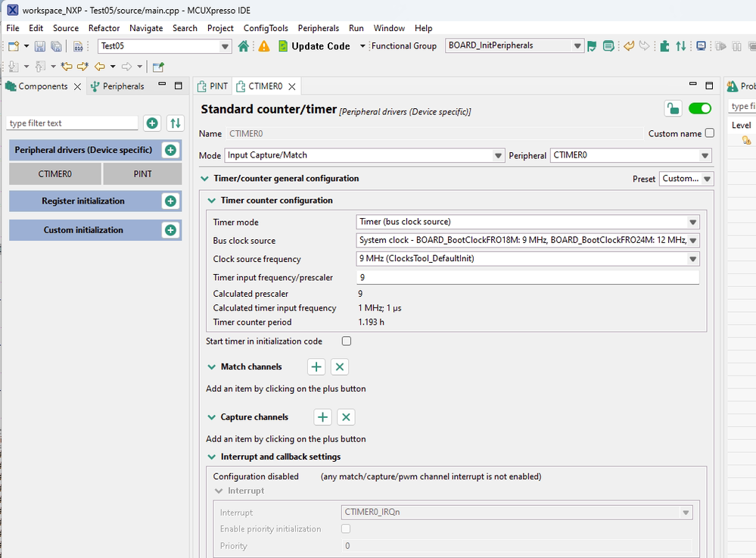Open the orange warning triangle icon

[264, 46]
